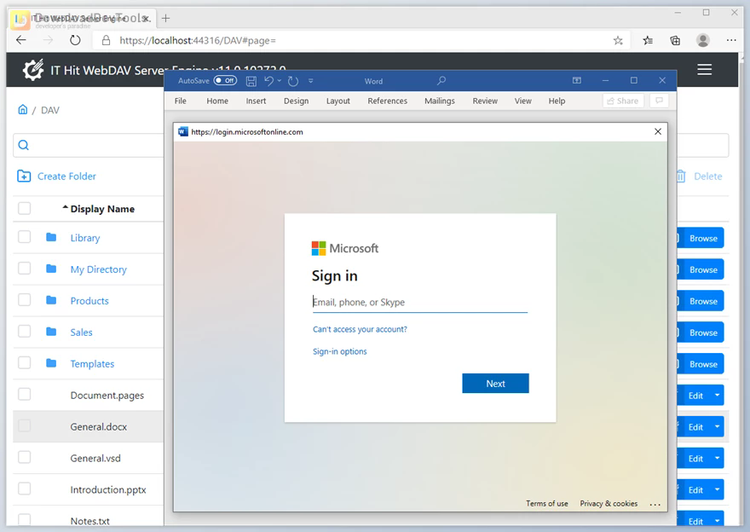Click the localhost address bar URL

tap(198, 41)
